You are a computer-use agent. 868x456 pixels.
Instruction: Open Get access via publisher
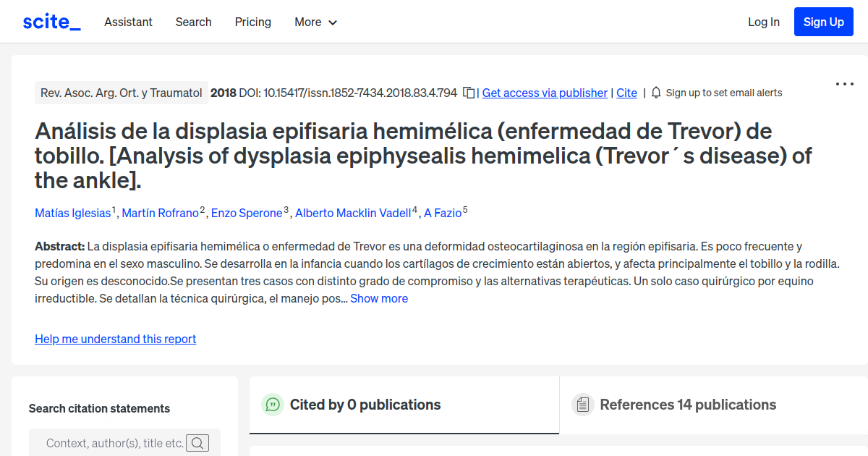pyautogui.click(x=544, y=93)
